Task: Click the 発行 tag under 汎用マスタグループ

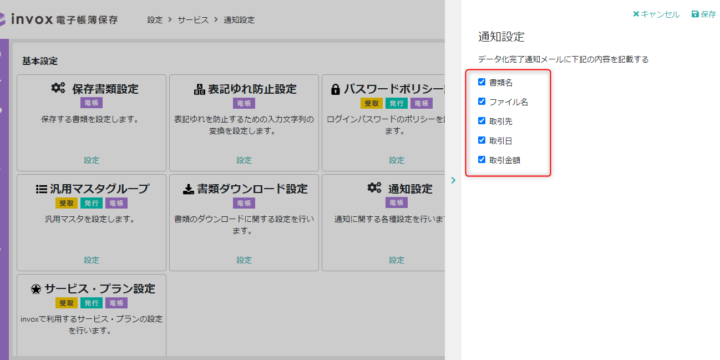Action: [x=91, y=203]
